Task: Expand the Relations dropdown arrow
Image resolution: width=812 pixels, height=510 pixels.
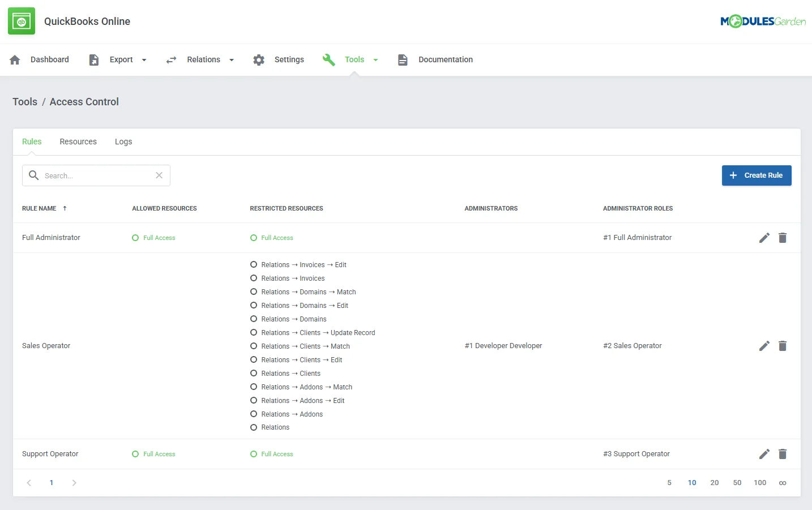Action: point(232,60)
